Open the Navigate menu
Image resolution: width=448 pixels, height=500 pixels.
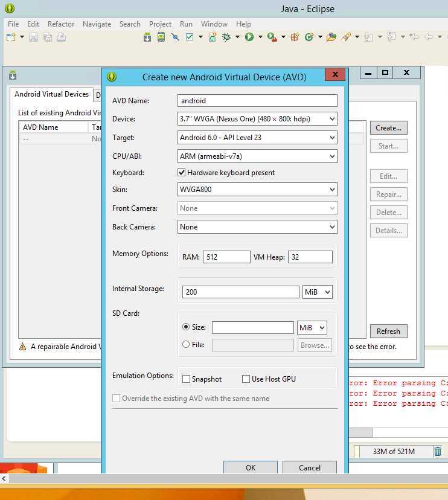pyautogui.click(x=97, y=24)
